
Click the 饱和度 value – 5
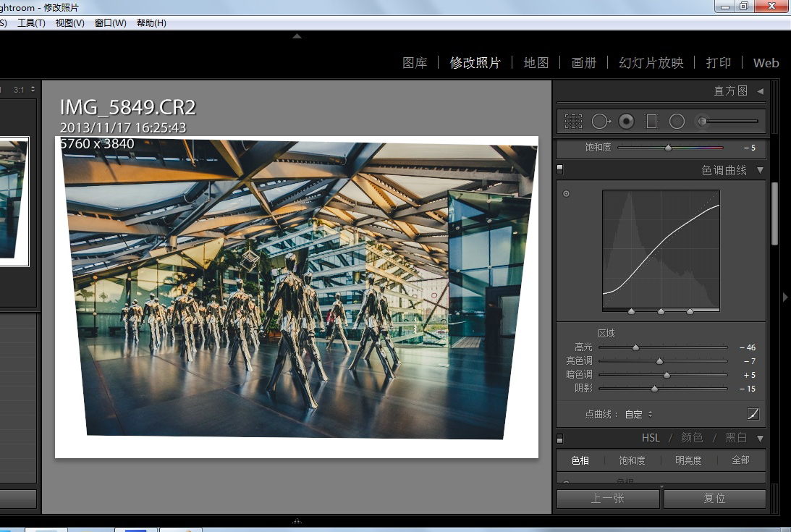pyautogui.click(x=750, y=148)
